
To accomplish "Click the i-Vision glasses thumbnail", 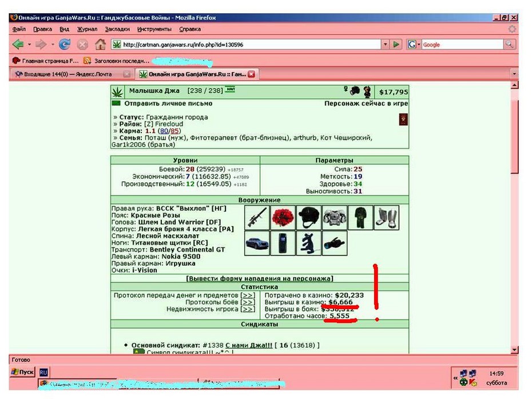I will point(335,243).
